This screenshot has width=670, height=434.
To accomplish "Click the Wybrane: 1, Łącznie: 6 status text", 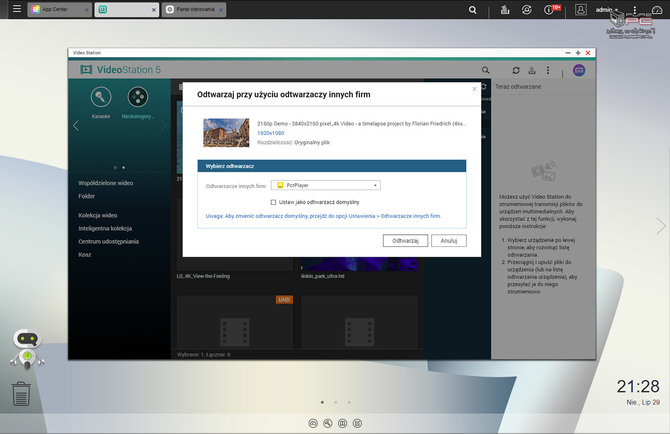I will 203,355.
